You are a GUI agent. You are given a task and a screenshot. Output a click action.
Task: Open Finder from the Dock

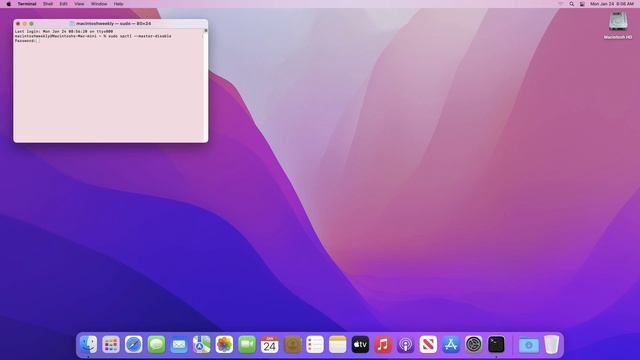point(89,344)
